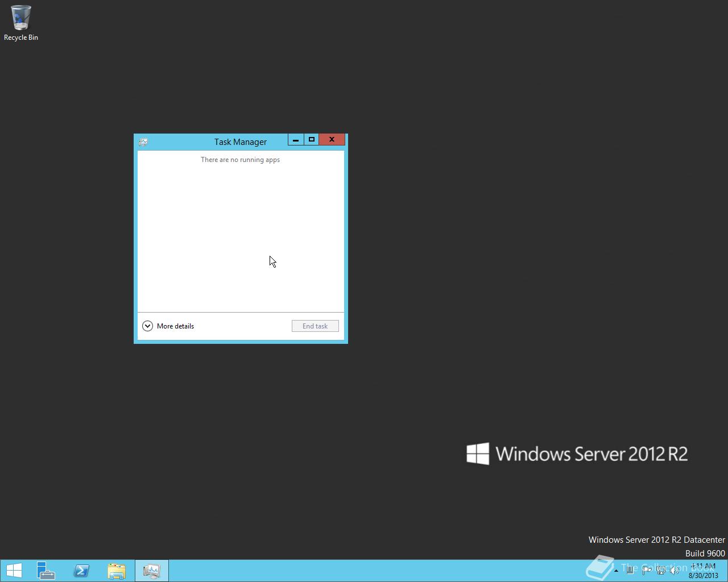Expand Task Manager with More details
The height and width of the screenshot is (582, 728).
tap(168, 326)
